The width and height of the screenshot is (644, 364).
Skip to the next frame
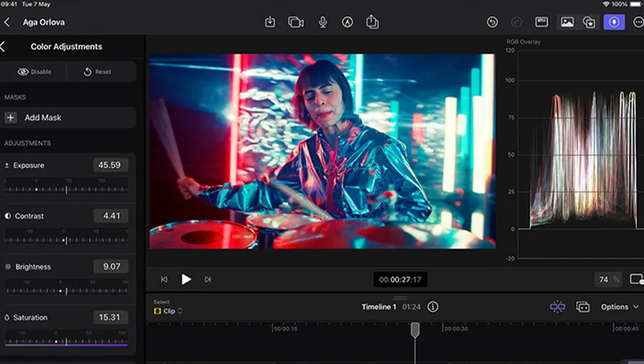tap(208, 280)
